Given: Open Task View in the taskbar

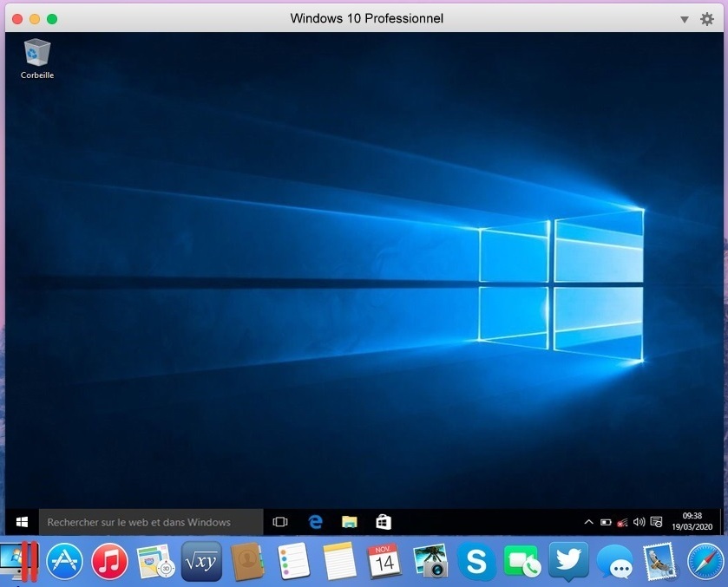Looking at the screenshot, I should tap(280, 522).
